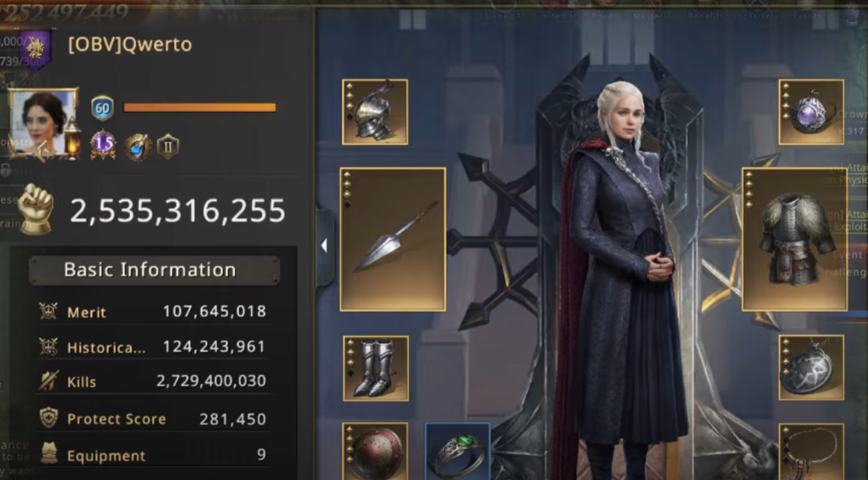Click the level 60 badge
The height and width of the screenshot is (480, 868).
pos(102,109)
